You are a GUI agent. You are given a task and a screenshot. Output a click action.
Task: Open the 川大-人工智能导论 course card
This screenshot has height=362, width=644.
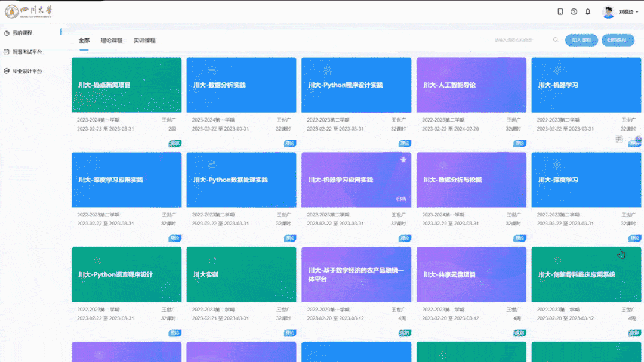(471, 85)
